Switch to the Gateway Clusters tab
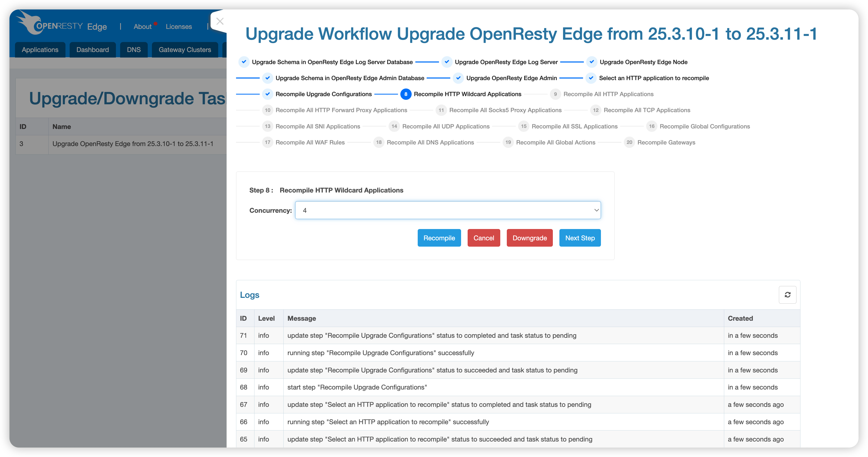Screen dimensions: 868x457 pos(185,49)
